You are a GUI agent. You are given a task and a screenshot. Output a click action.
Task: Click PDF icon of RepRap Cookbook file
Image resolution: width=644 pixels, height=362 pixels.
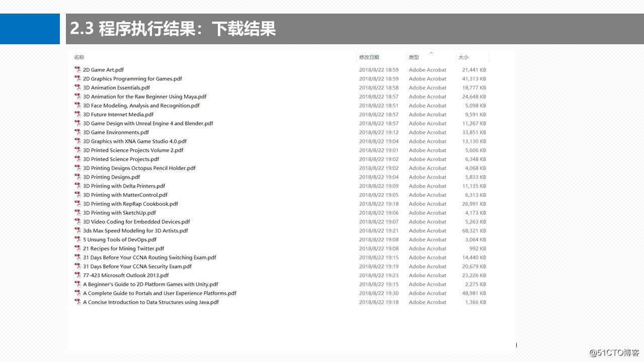[x=78, y=204]
